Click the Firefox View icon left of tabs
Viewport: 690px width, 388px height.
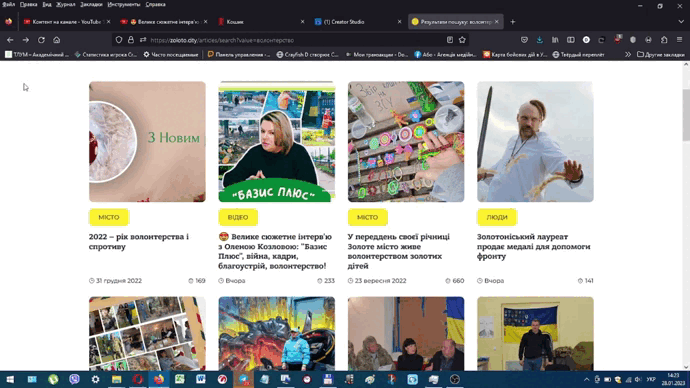coord(8,22)
